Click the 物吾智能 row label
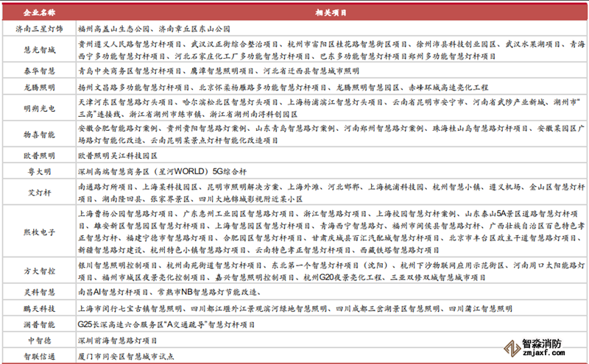589x364 pixels. (x=38, y=135)
